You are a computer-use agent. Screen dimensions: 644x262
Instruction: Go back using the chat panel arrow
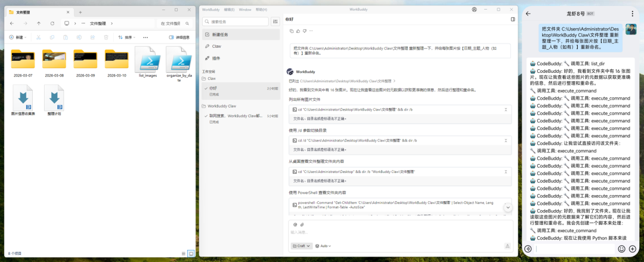pyautogui.click(x=528, y=13)
